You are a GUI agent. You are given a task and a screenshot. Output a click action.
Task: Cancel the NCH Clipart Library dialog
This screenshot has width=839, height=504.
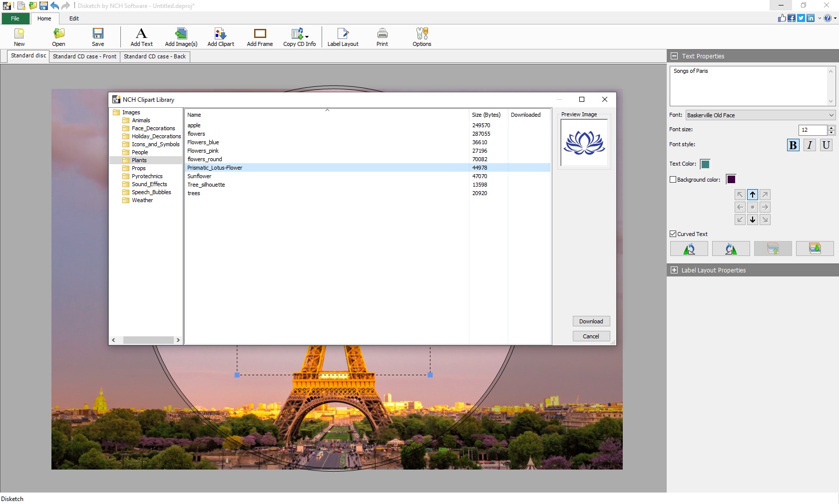591,336
